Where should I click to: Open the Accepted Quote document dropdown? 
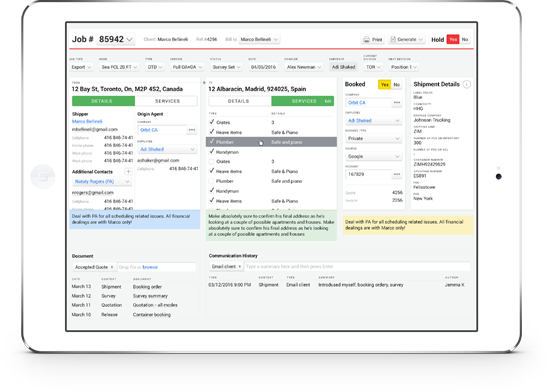click(94, 267)
